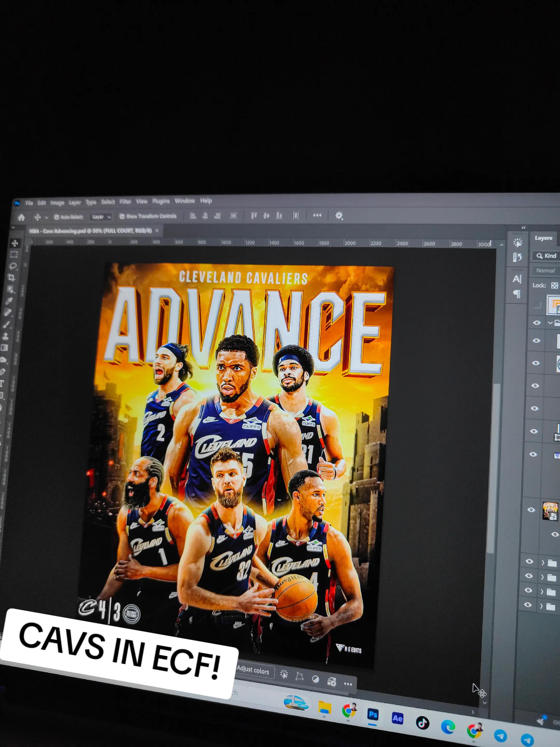The image size is (560, 747).
Task: Hide the layer with the ADVANCE poster thumbnail
Action: [531, 510]
